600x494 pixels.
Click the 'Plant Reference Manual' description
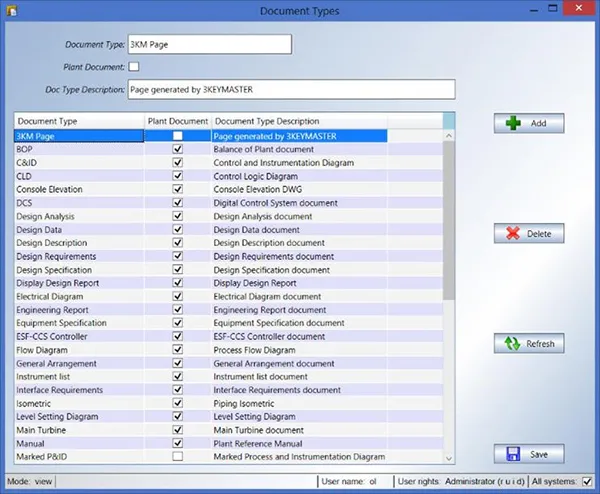click(x=300, y=443)
